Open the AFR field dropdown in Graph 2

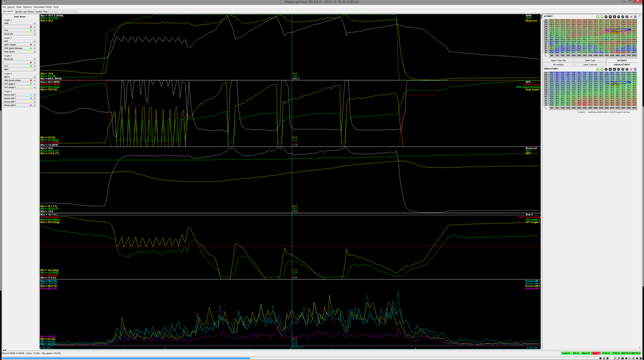tap(34, 41)
